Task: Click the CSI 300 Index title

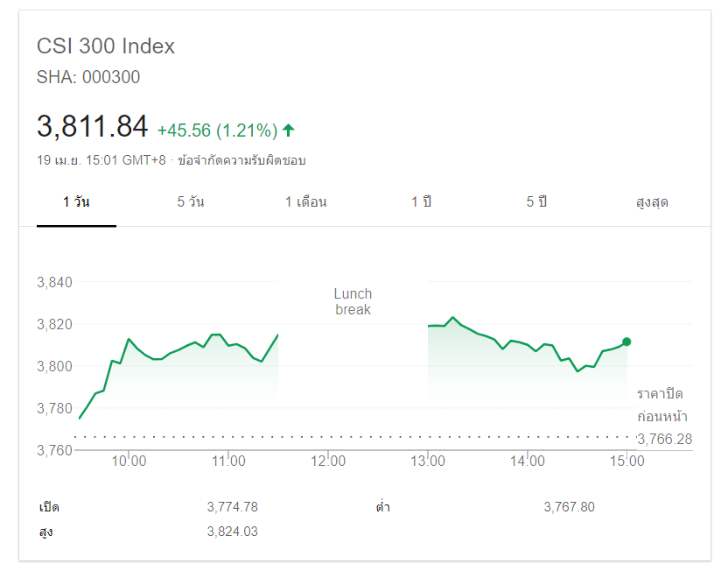Action: point(106,46)
